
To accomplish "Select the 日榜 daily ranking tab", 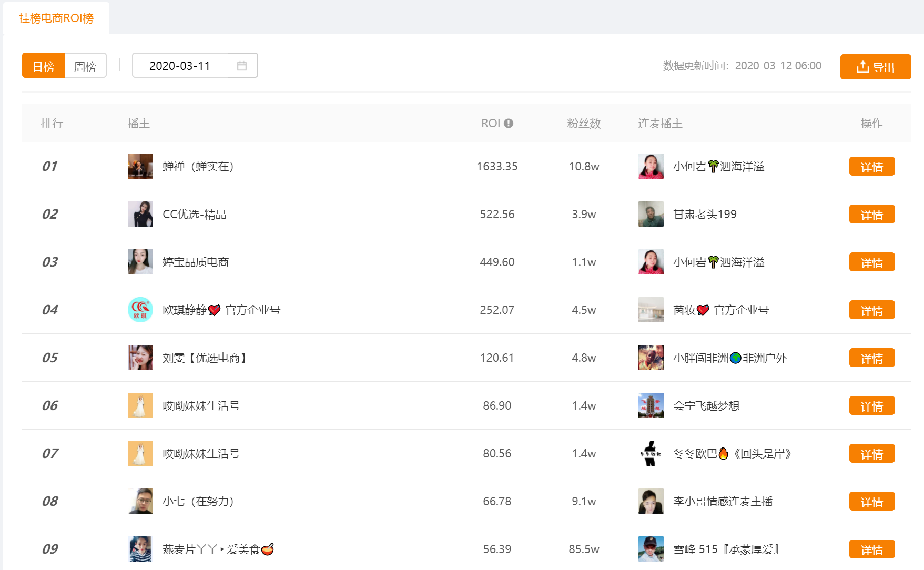I will [x=44, y=66].
